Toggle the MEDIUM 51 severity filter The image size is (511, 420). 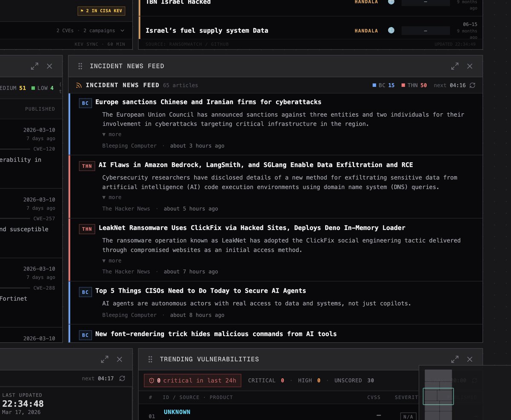point(13,88)
